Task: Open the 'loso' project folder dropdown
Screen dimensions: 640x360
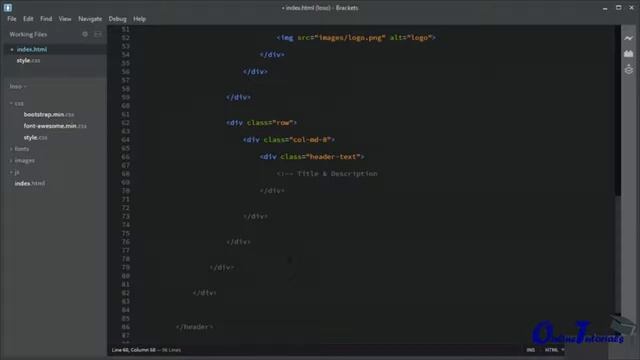Action: tap(18, 87)
